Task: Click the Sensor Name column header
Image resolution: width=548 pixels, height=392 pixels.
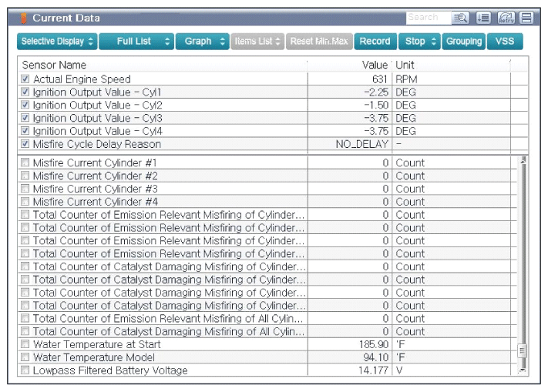Action: [163, 65]
